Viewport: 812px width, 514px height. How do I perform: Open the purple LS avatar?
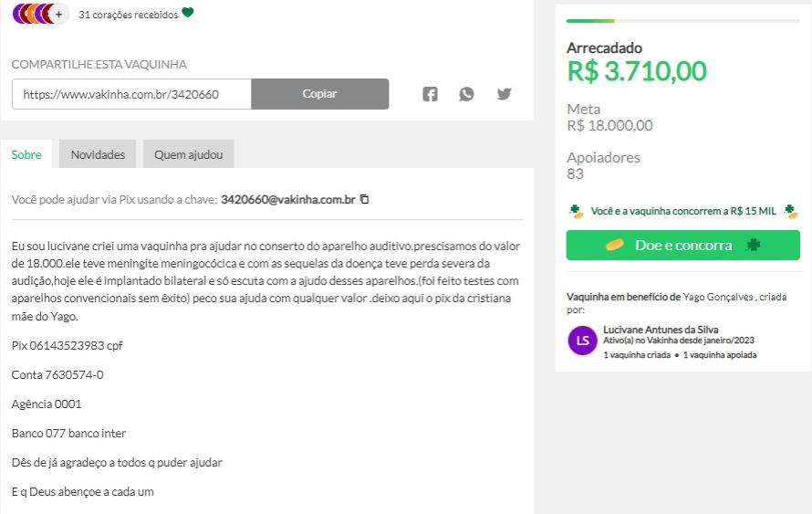pos(582,341)
